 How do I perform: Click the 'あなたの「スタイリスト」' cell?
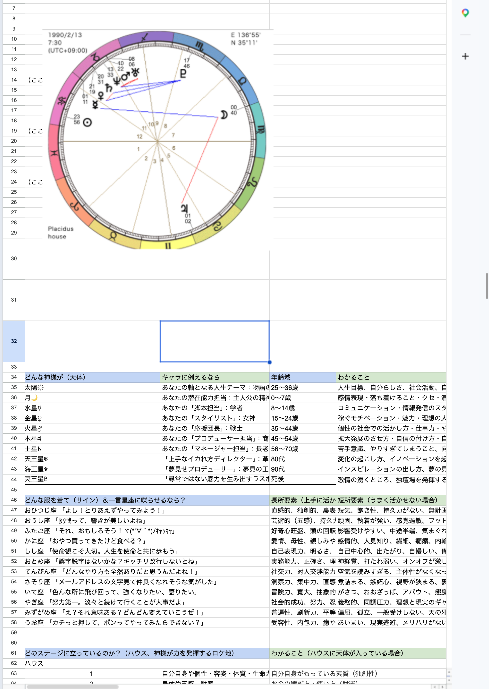[x=215, y=418]
